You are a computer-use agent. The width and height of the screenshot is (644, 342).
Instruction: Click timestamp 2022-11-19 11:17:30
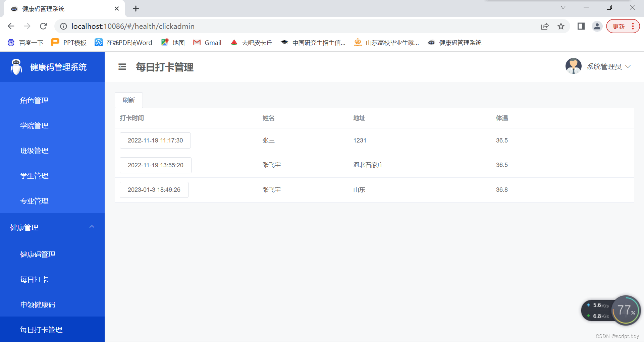coord(155,140)
